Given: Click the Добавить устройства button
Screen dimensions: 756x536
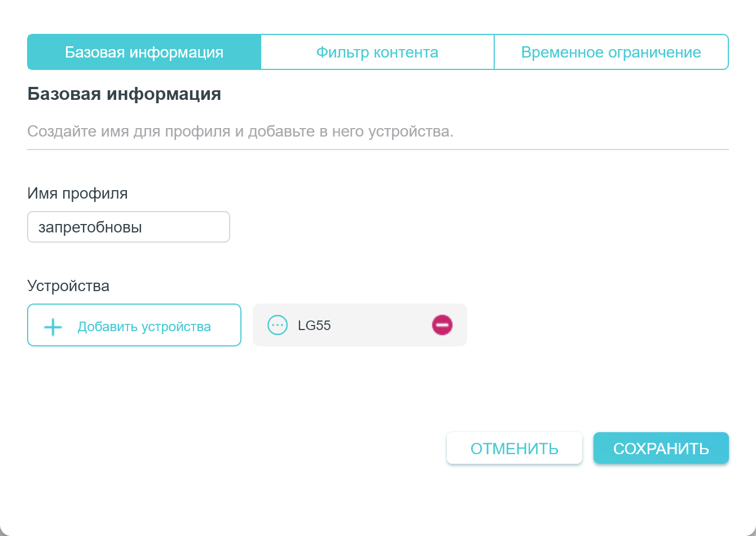Looking at the screenshot, I should pos(134,326).
